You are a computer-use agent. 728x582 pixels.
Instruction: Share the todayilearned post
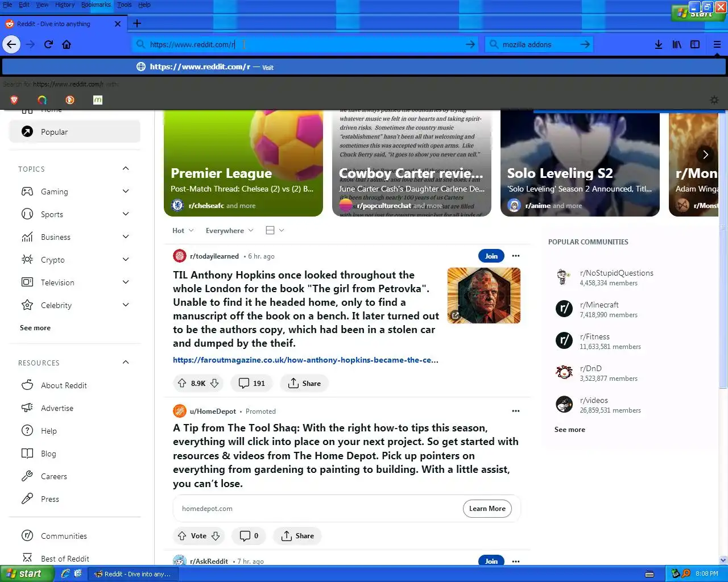(x=305, y=383)
